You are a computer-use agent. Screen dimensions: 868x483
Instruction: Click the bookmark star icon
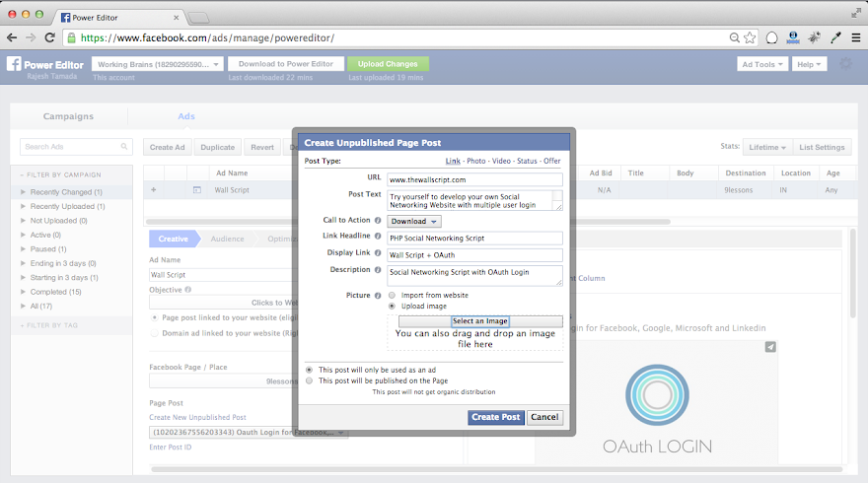pos(750,37)
